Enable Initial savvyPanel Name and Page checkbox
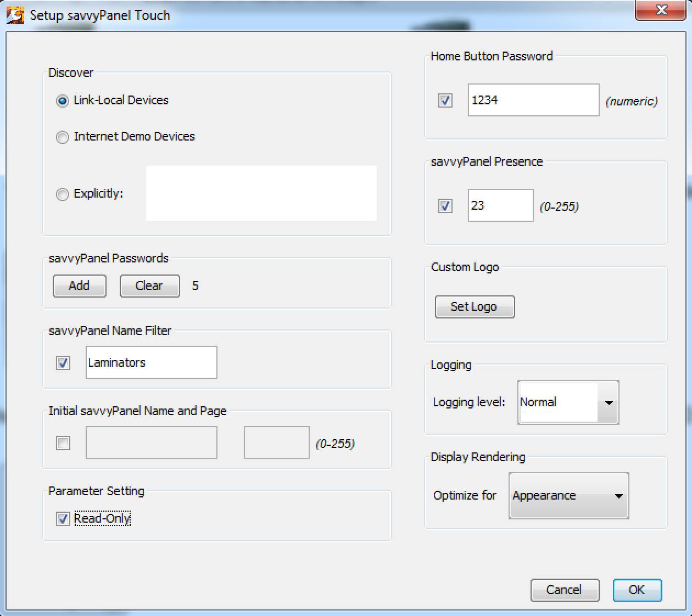 (x=63, y=443)
